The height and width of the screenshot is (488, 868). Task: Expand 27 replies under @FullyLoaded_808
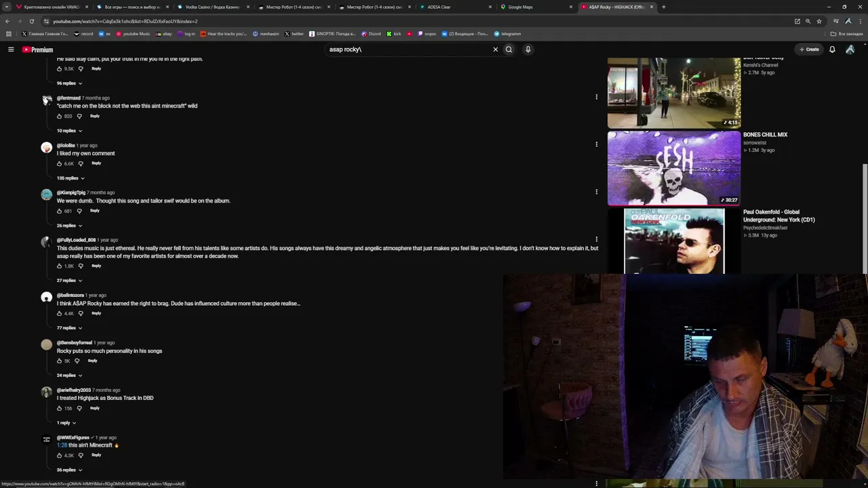coord(69,281)
